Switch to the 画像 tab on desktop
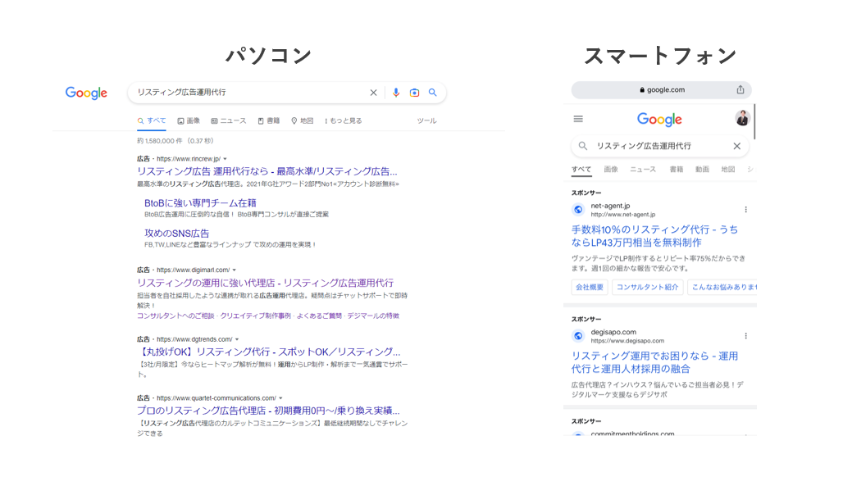843x504 pixels. coord(189,121)
